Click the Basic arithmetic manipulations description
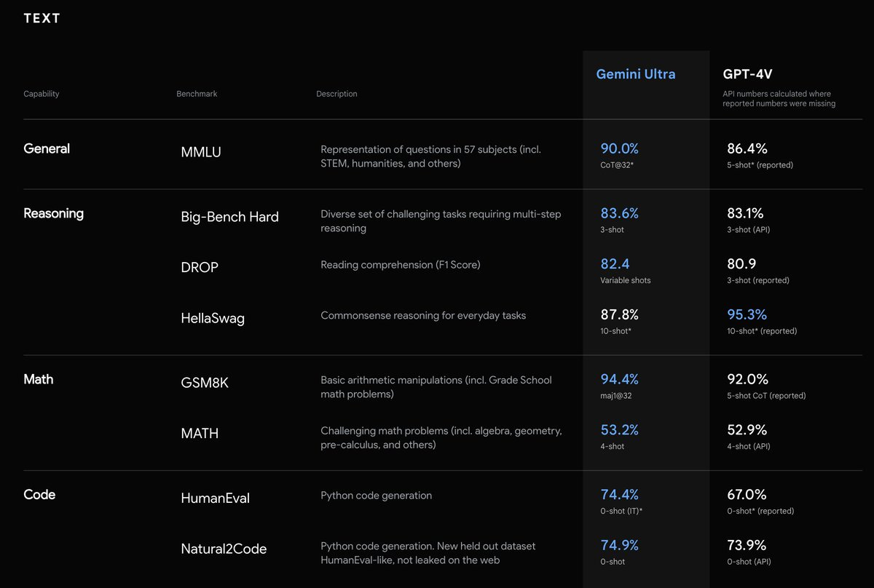 [x=436, y=387]
